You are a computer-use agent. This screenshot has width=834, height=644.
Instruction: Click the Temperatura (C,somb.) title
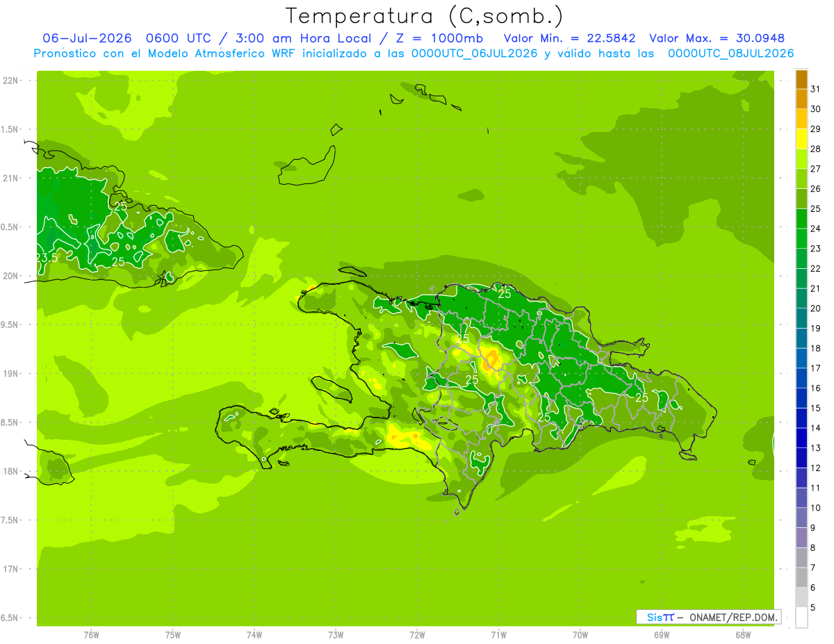[x=424, y=16]
